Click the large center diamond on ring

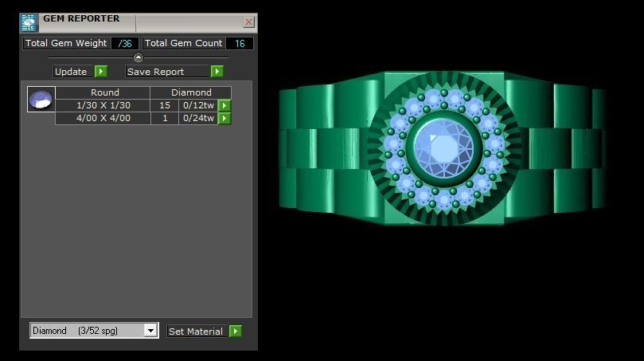[x=443, y=147]
